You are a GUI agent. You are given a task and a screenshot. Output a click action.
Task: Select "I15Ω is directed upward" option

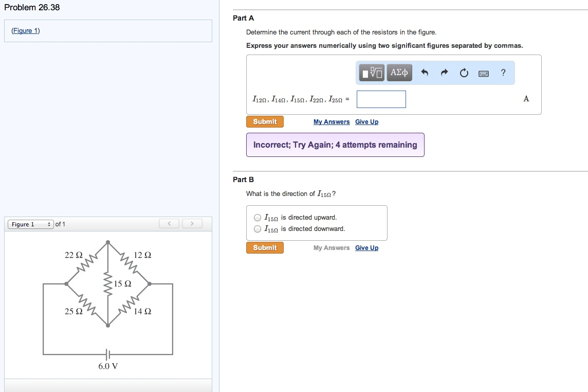(258, 218)
